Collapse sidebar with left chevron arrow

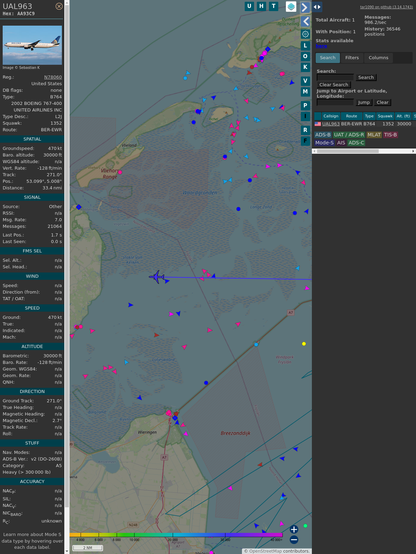305,21
